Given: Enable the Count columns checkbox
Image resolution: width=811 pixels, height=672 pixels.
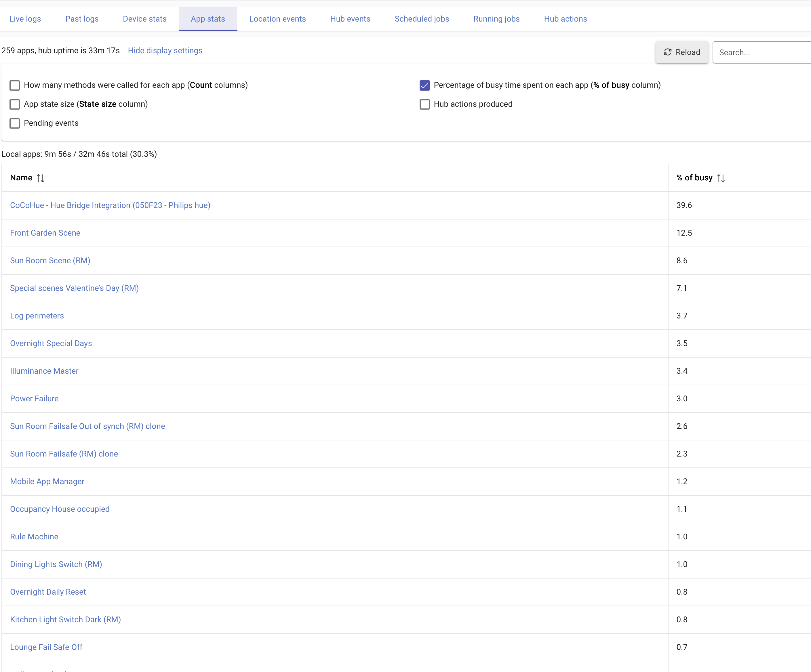Looking at the screenshot, I should (15, 85).
